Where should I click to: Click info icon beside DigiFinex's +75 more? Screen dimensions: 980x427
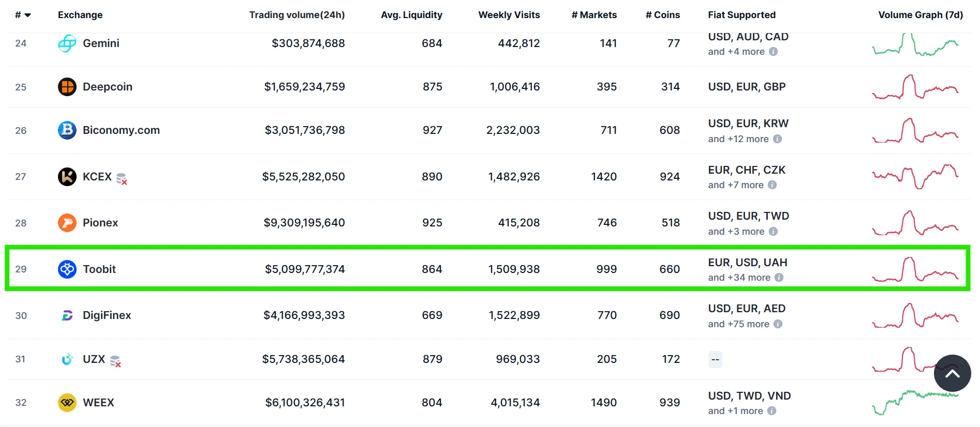(778, 324)
